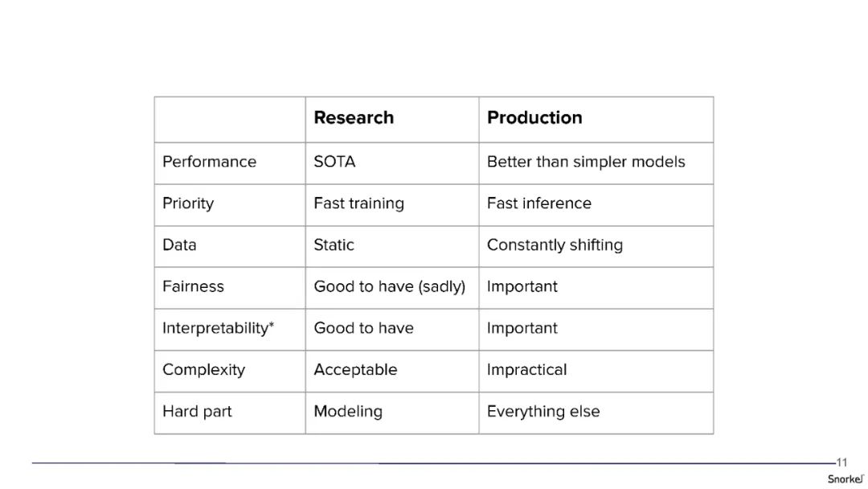Click the Priority row label
This screenshot has width=868, height=489.
[x=188, y=203]
